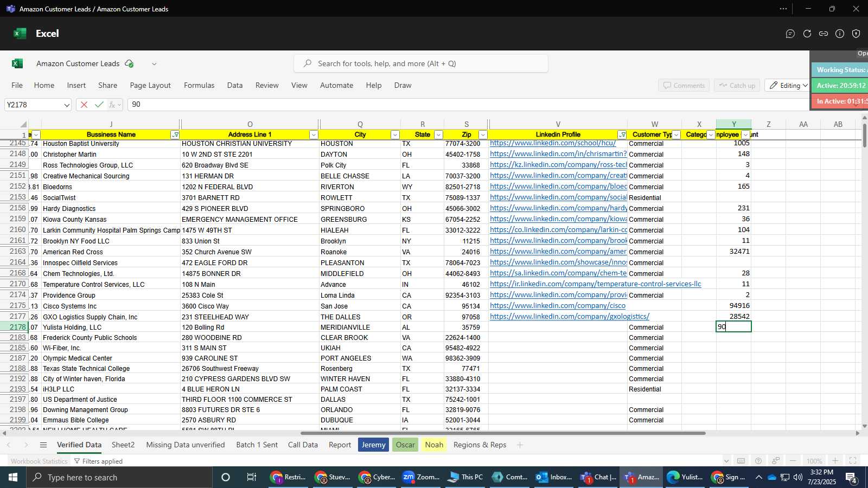Open the Formulas ribbon tab
This screenshot has width=868, height=488.
coord(199,85)
